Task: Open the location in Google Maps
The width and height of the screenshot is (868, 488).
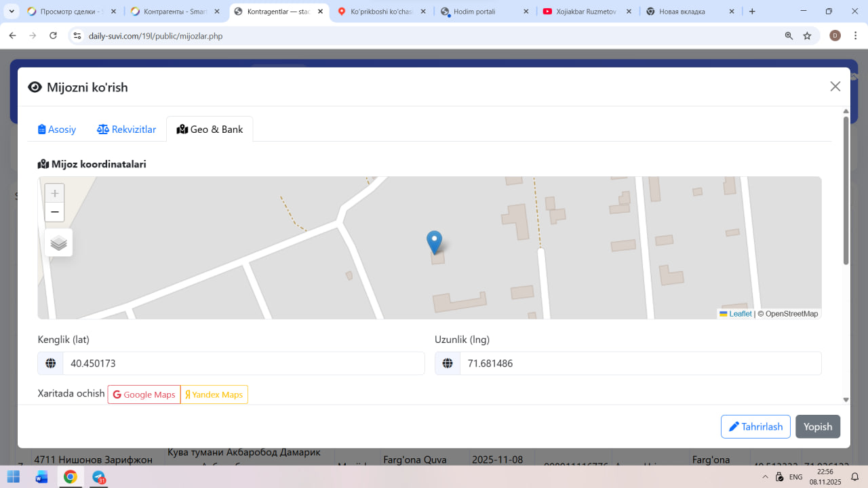Action: (144, 394)
